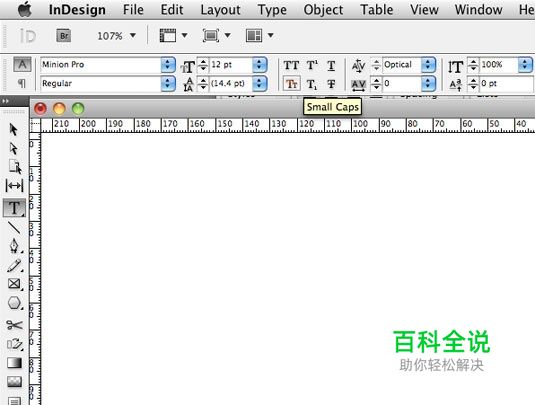Open the 107% zoom level dropdown
Screen dimensions: 535x405
click(x=133, y=35)
